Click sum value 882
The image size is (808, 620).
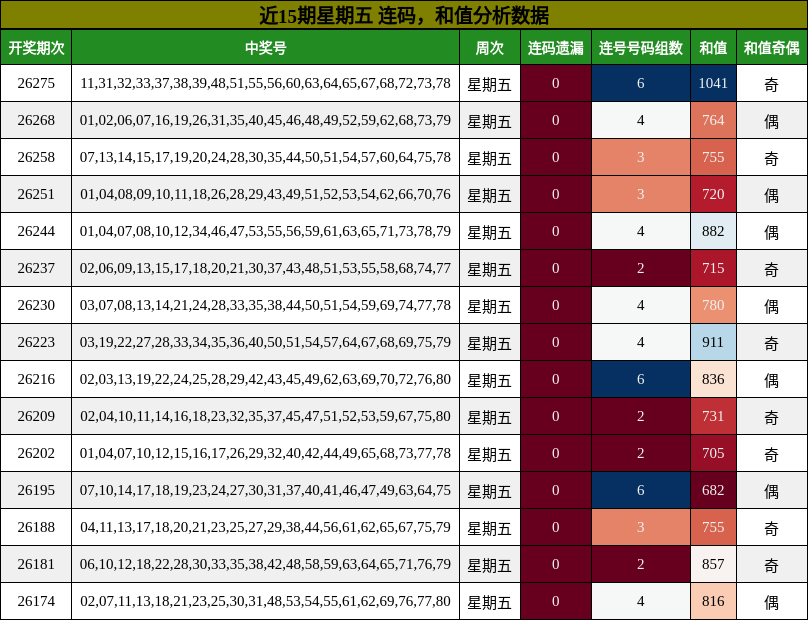(713, 231)
